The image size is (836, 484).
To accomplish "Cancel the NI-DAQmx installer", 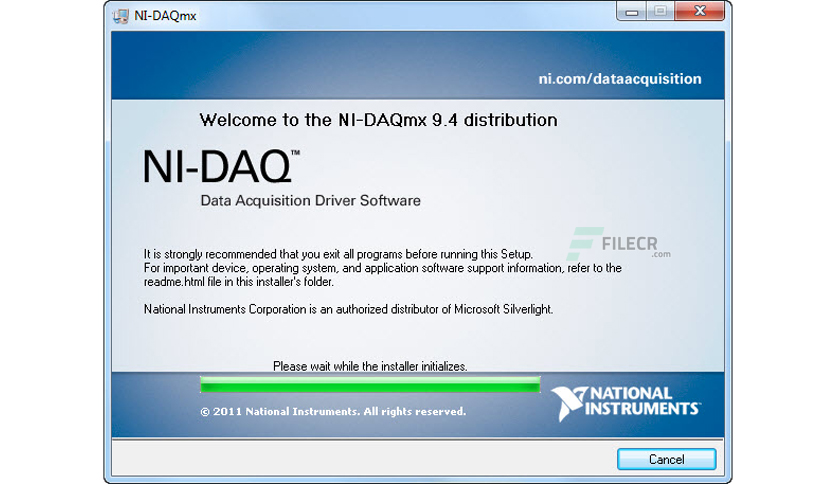I will coord(666,459).
